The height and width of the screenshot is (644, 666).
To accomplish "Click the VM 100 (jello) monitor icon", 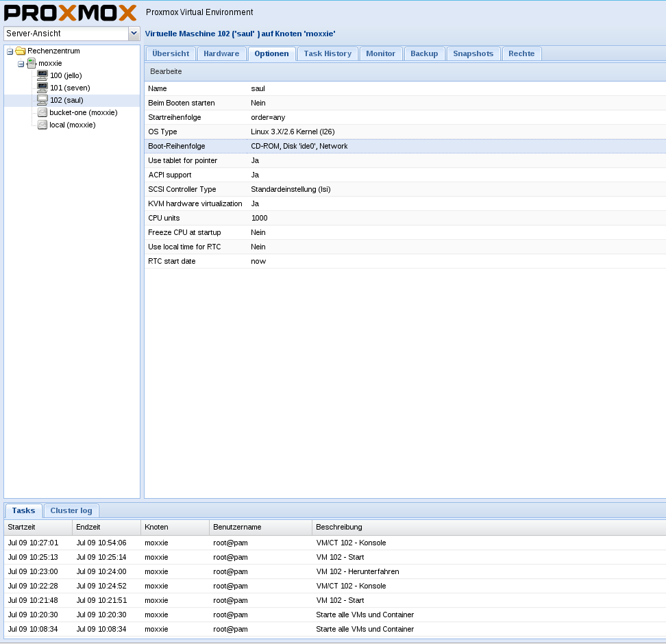I will click(42, 75).
